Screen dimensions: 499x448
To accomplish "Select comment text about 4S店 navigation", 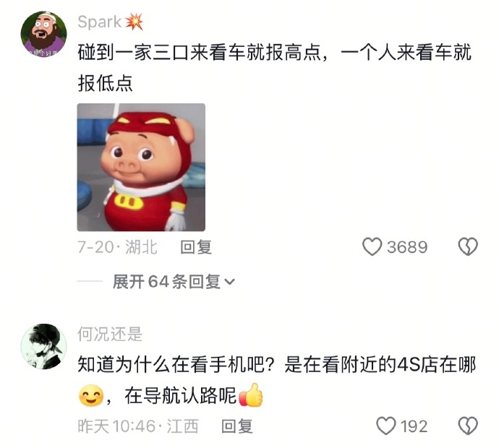I will coord(277,380).
